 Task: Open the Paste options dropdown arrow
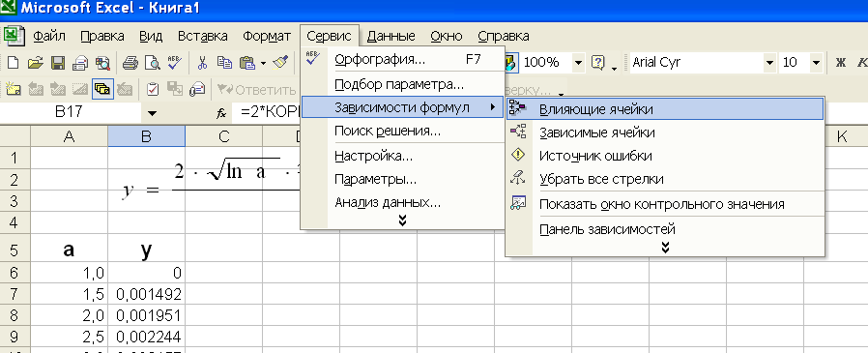264,62
